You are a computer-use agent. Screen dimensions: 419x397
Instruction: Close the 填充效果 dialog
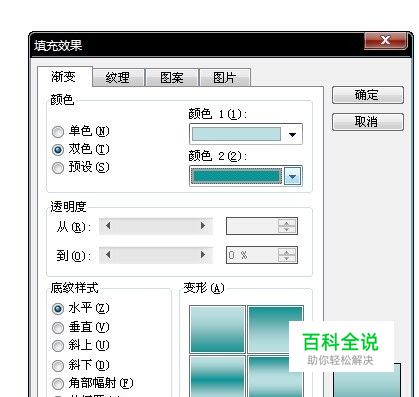(x=386, y=41)
